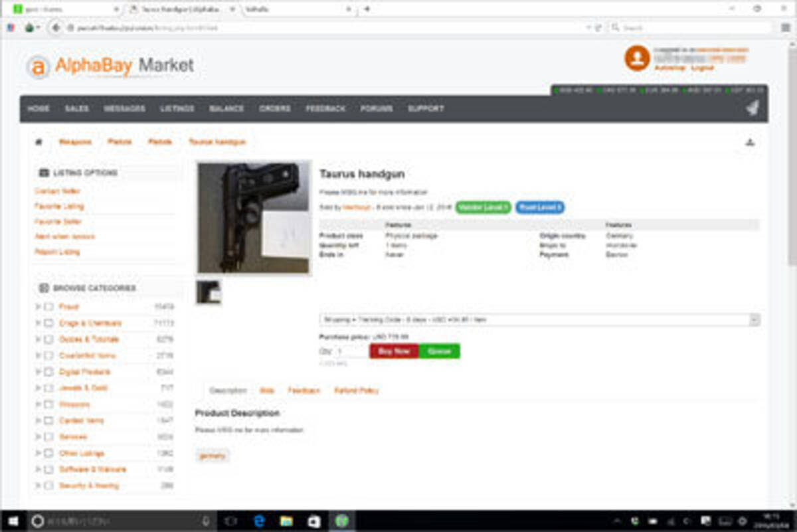
Task: Switch to the Feedback tab
Action: point(304,391)
